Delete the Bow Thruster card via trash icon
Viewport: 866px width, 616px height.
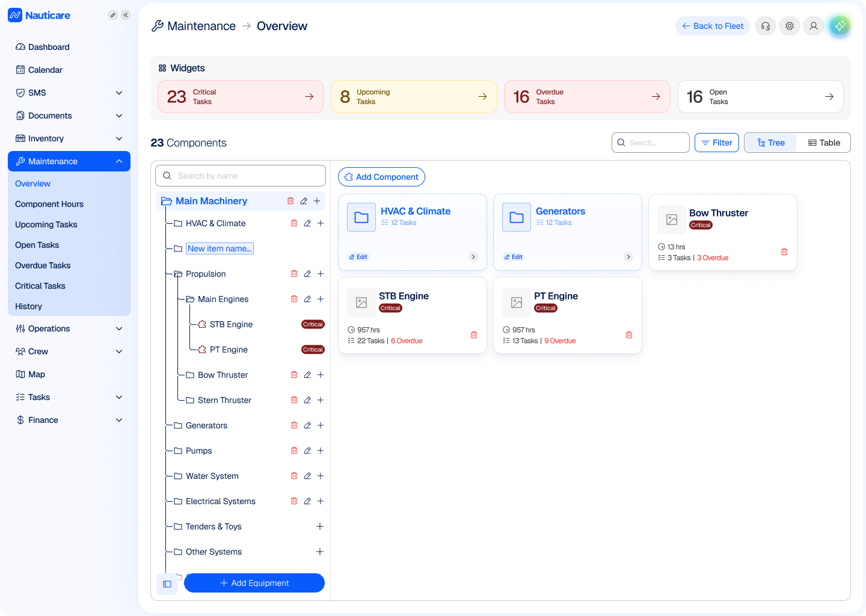click(784, 252)
